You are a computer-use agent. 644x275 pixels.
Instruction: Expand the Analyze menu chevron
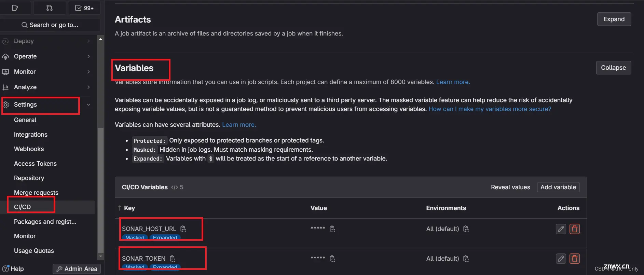88,87
